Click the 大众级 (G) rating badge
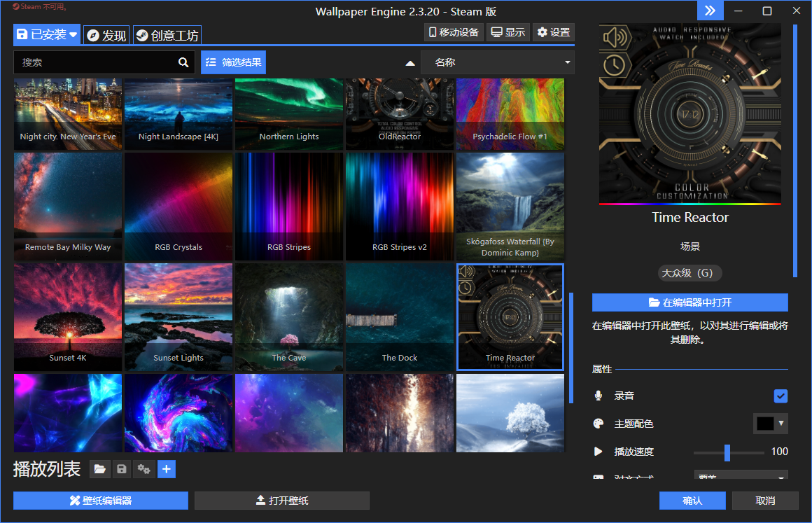This screenshot has width=812, height=523. click(689, 273)
